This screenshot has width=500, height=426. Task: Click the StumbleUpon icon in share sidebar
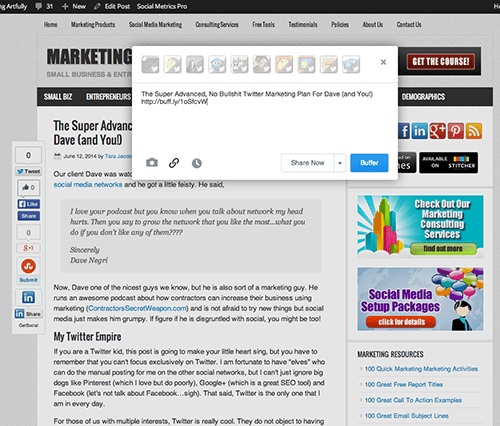coord(28,266)
